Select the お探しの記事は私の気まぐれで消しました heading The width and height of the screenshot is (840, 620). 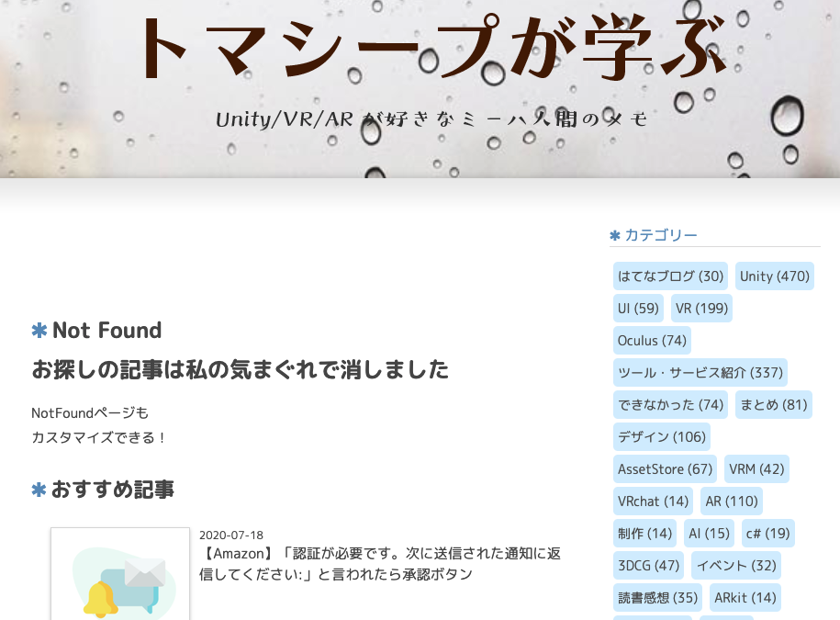240,370
